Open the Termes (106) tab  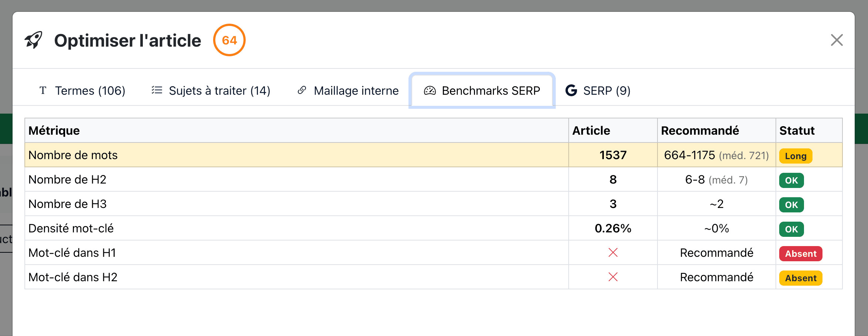click(x=82, y=91)
